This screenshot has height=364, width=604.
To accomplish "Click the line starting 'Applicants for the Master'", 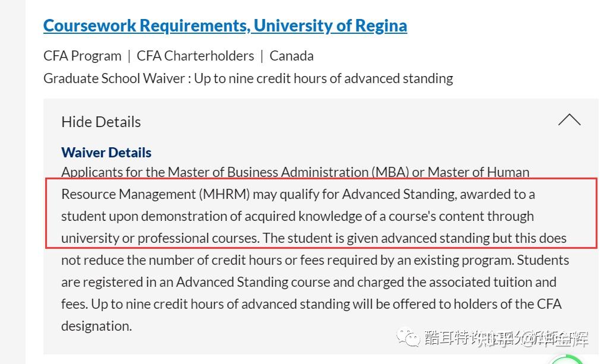I will click(x=295, y=172).
